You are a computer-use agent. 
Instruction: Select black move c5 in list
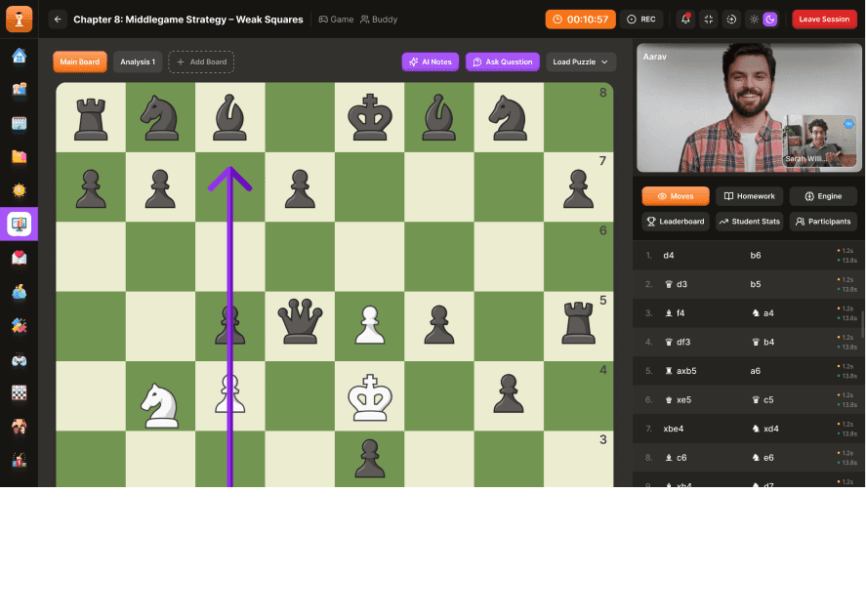pos(763,400)
